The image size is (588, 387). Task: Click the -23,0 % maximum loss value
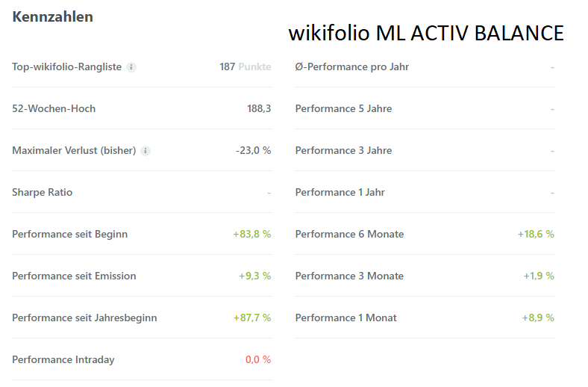point(253,151)
